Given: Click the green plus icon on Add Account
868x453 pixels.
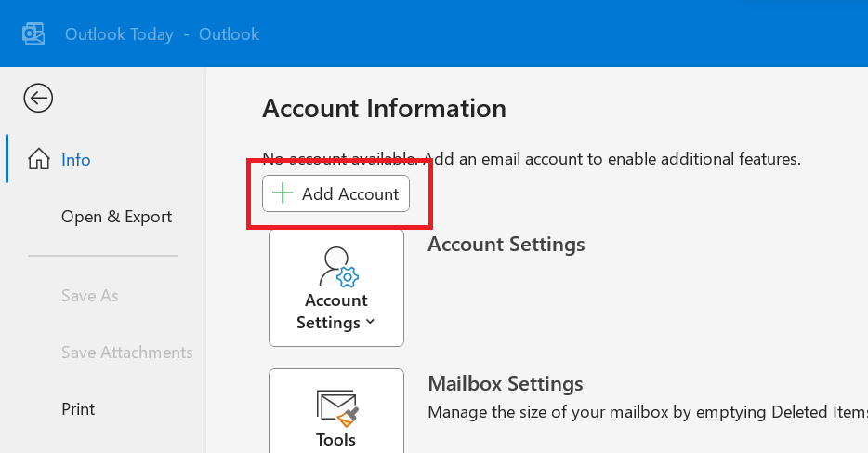Looking at the screenshot, I should pyautogui.click(x=283, y=193).
